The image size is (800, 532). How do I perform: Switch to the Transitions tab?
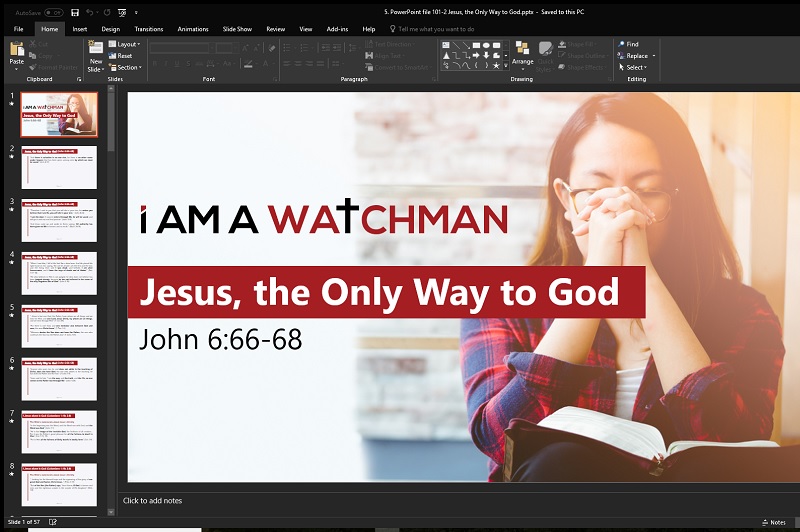[148, 29]
